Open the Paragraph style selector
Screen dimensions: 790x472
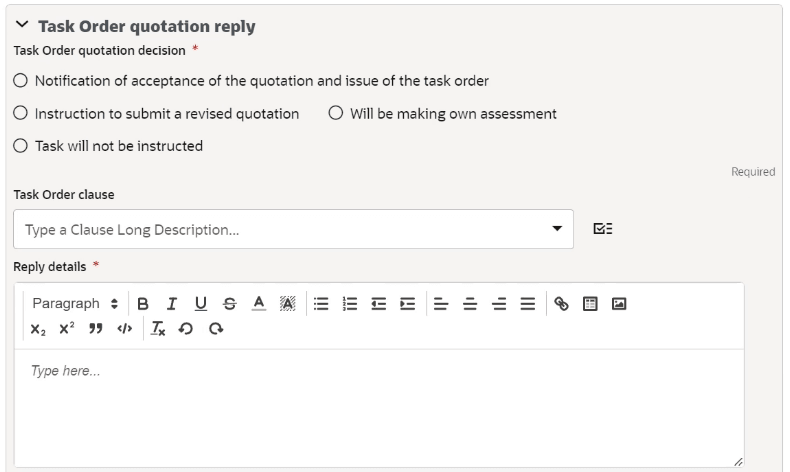tap(75, 304)
